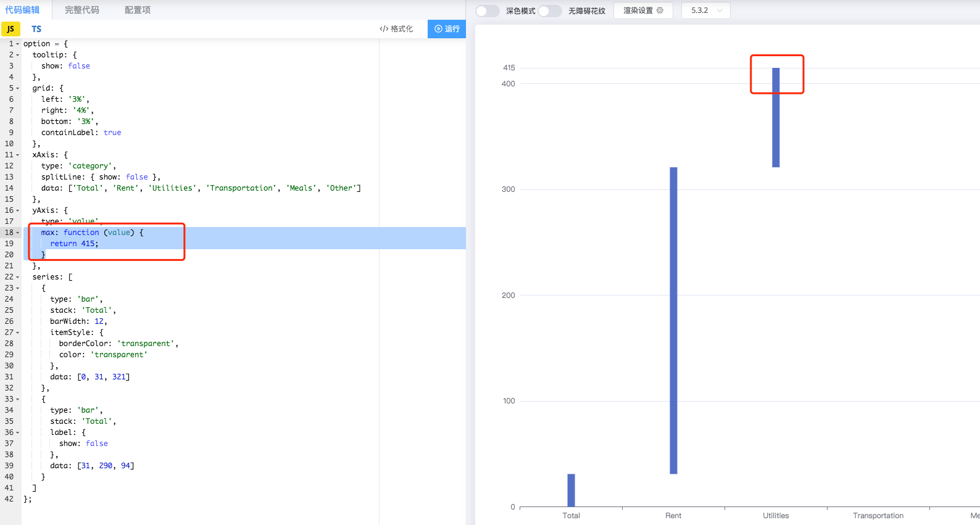980x525 pixels.
Task: Click the Transportation axis label
Action: (x=878, y=516)
